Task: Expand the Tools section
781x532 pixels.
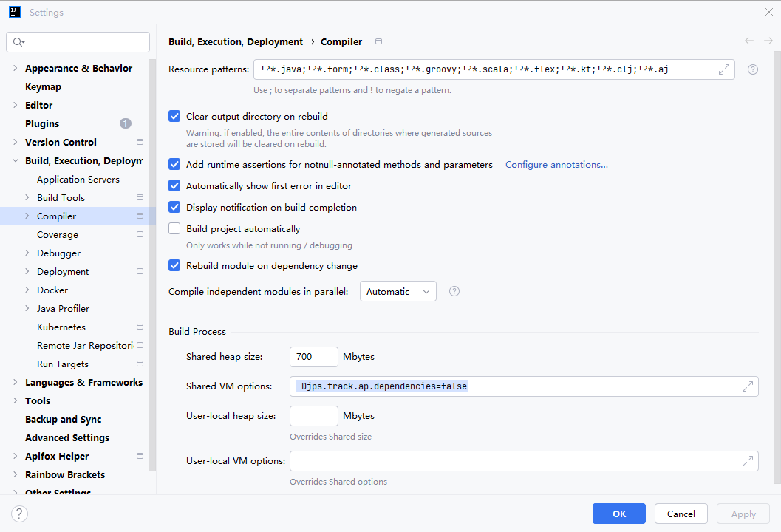Action: tap(15, 400)
